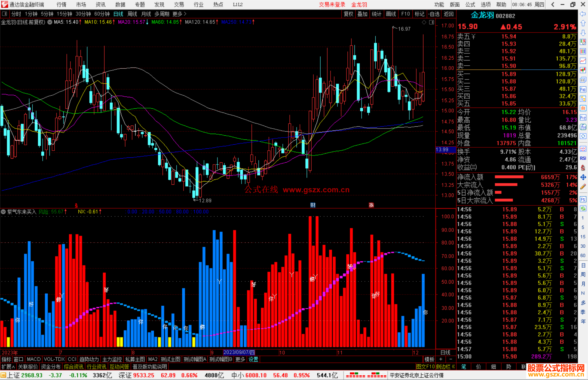Toggle the main chart collapse circle beside 金龙羽
The image size is (588, 380).
click(50, 22)
